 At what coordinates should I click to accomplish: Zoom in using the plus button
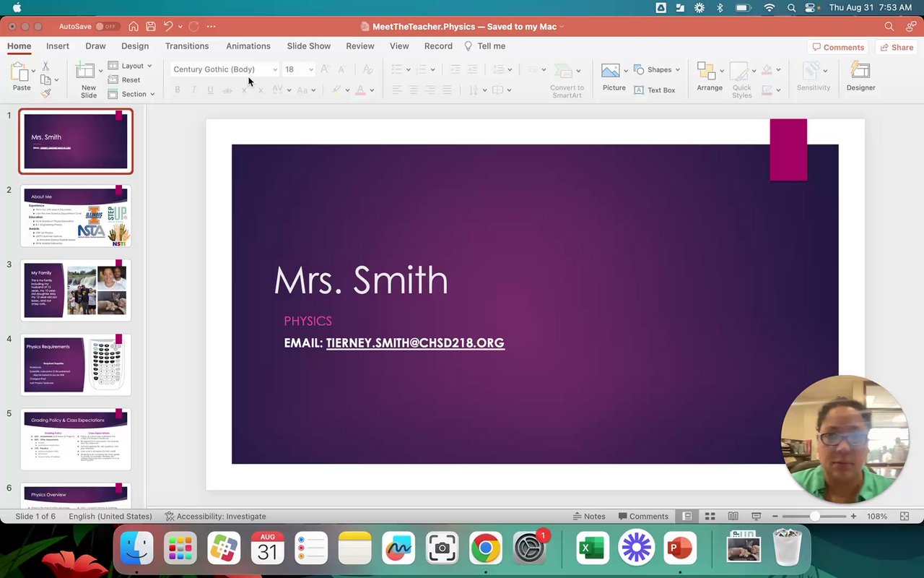(x=853, y=517)
